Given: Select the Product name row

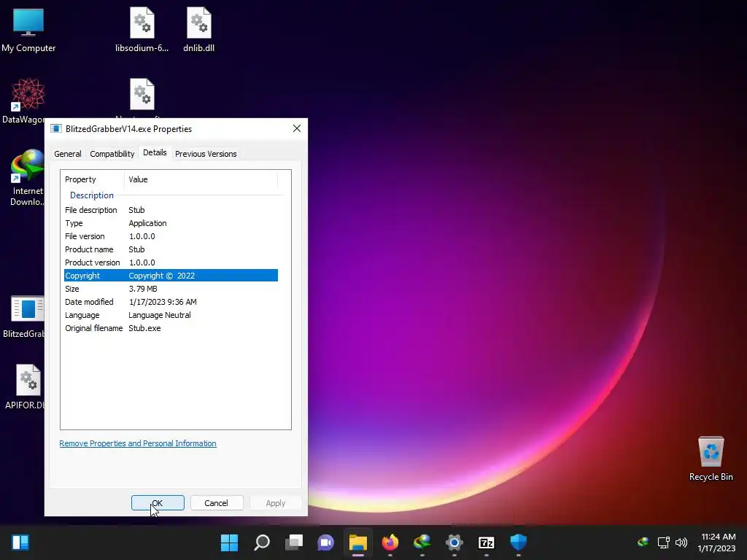Looking at the screenshot, I should [171, 249].
